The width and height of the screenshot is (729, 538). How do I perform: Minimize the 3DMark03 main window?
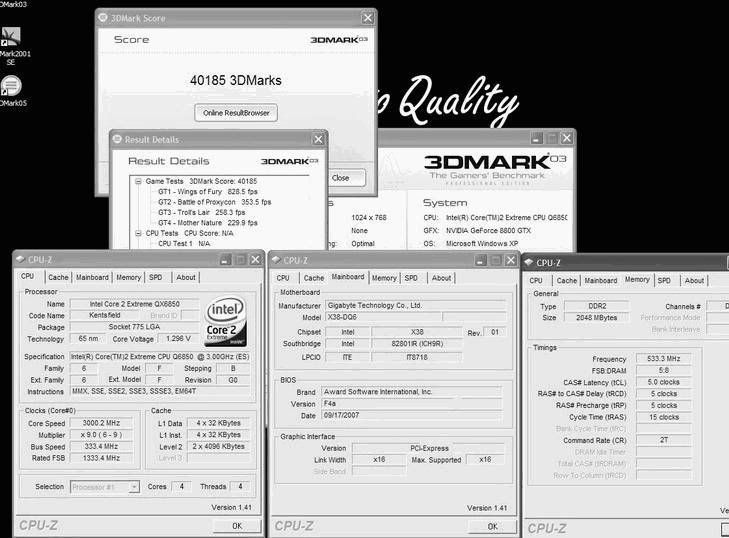point(537,138)
